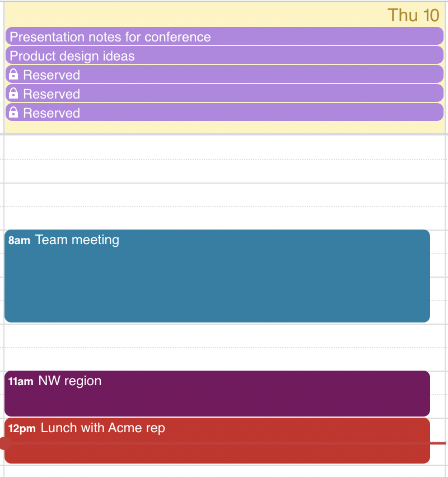
Task: Select the Team meeting event title
Action: click(x=77, y=240)
